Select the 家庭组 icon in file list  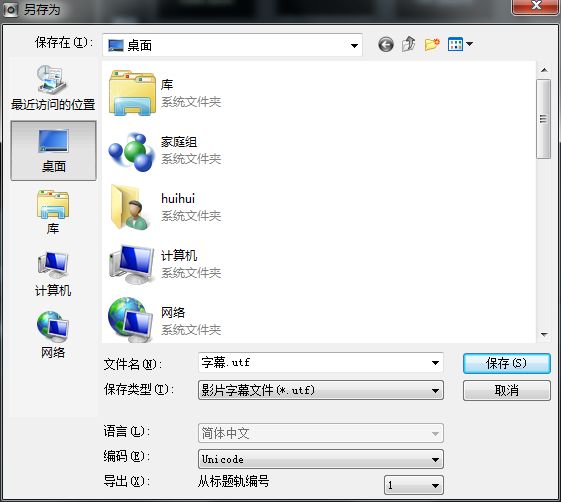[132, 151]
